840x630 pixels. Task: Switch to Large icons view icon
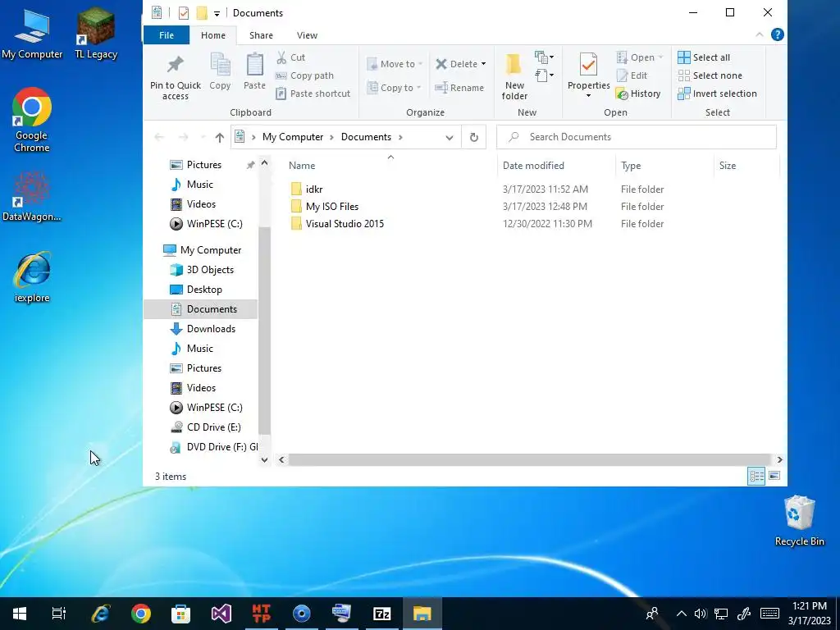coord(774,476)
